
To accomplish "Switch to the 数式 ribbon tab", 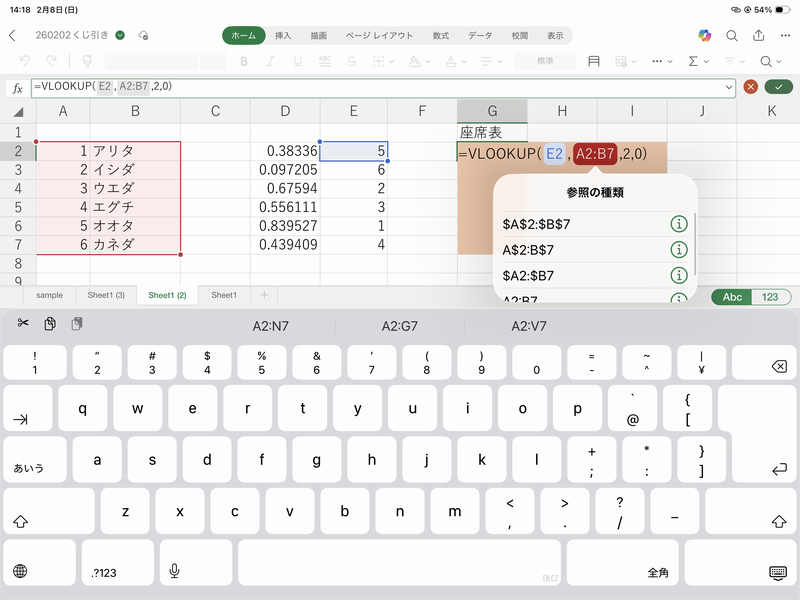I will pyautogui.click(x=441, y=35).
